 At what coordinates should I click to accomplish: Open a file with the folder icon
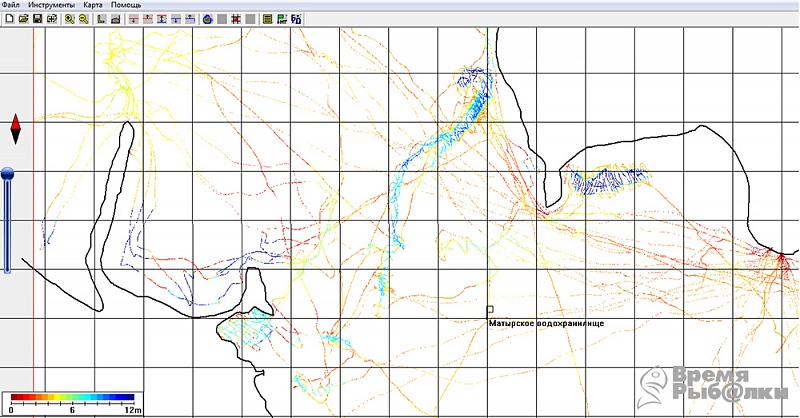click(23, 19)
